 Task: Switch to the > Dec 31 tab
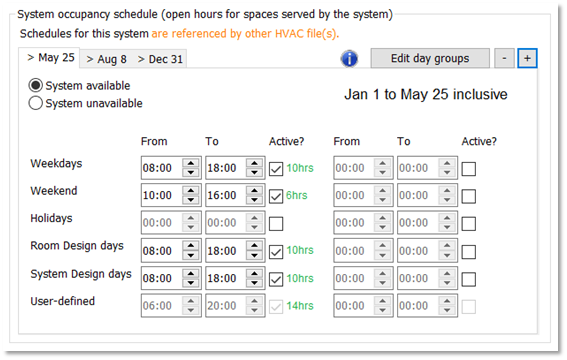point(160,59)
